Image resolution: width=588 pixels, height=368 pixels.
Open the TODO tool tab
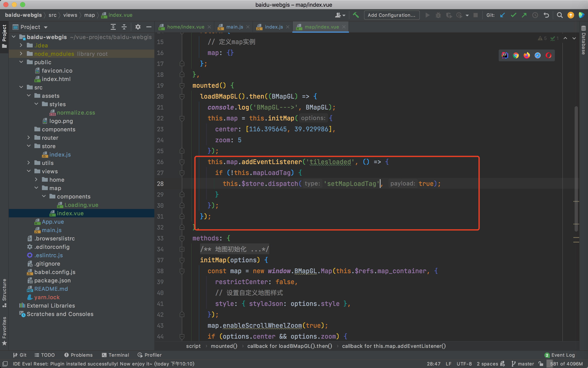(x=44, y=355)
